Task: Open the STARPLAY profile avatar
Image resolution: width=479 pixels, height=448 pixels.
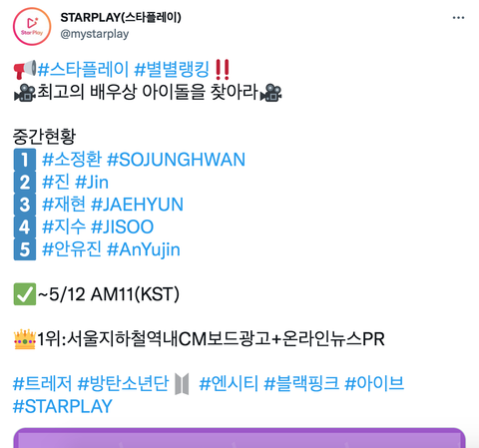Action: (32, 26)
